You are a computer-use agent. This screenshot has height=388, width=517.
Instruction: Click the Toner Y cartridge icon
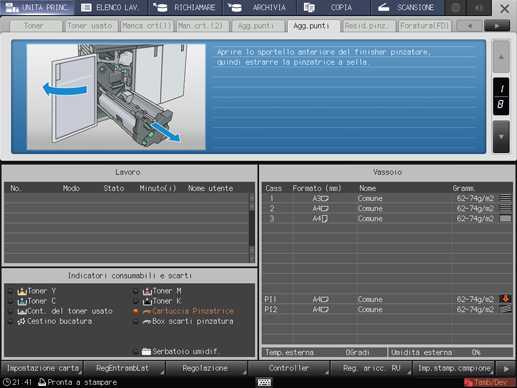pos(22,291)
